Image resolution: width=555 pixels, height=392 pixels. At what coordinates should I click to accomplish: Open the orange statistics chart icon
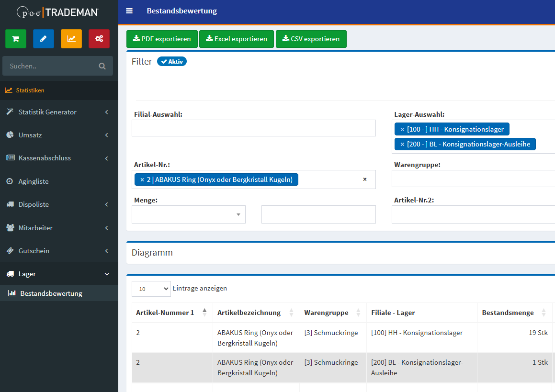click(x=71, y=39)
